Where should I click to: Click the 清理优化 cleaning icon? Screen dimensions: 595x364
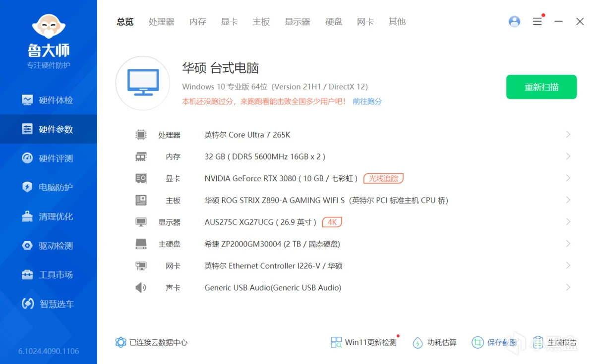(x=27, y=216)
